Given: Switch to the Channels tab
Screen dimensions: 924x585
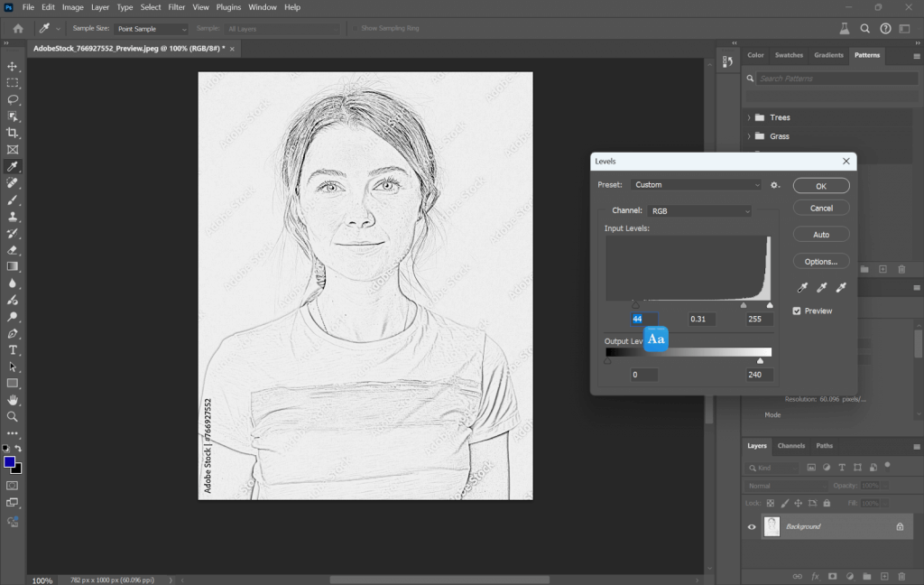Looking at the screenshot, I should [790, 446].
